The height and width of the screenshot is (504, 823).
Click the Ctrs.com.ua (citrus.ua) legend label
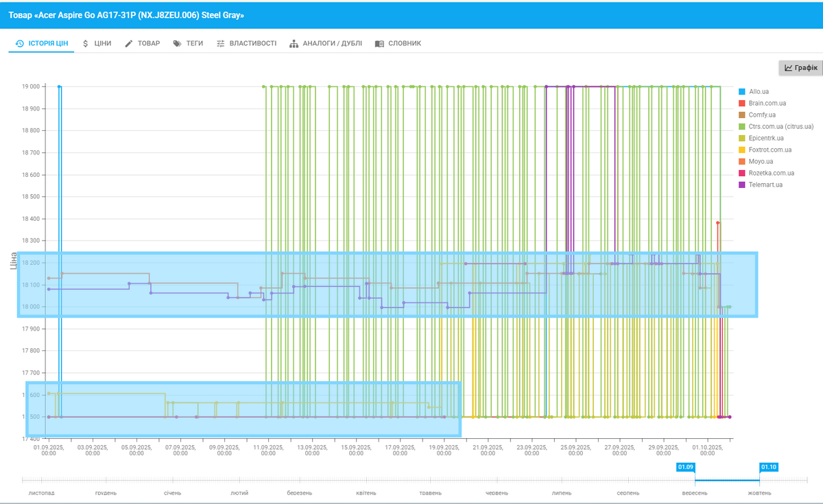pos(780,126)
